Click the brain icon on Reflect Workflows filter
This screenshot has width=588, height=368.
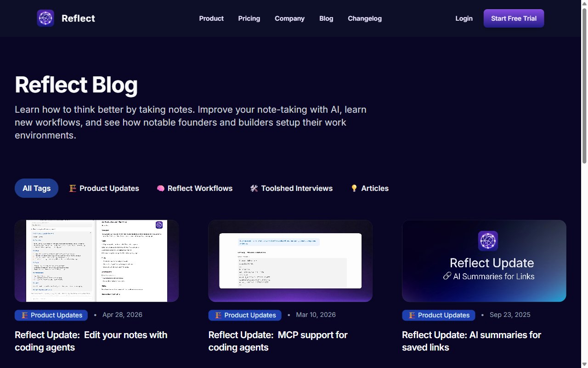pos(160,188)
